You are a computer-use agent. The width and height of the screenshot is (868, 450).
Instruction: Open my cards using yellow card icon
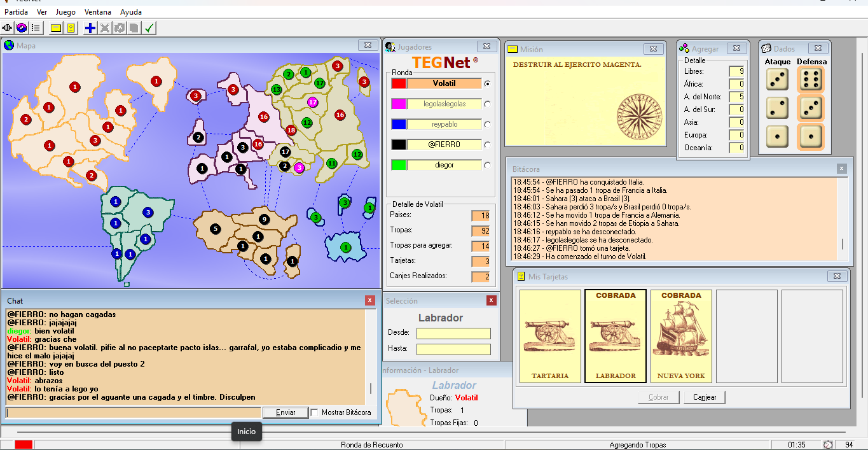point(71,28)
